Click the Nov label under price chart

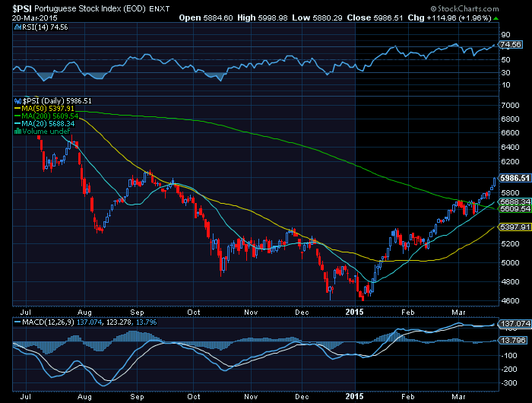click(251, 312)
